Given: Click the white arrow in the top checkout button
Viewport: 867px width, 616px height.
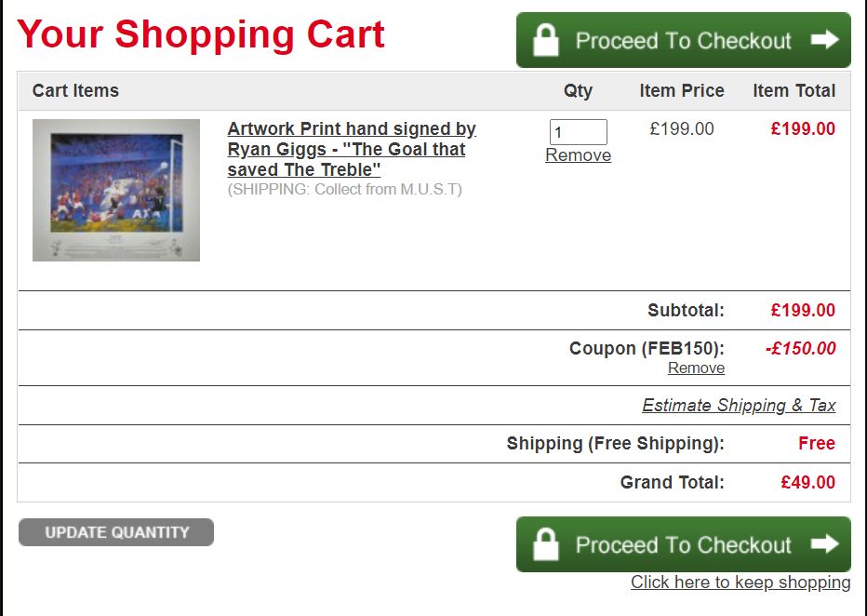Looking at the screenshot, I should tap(824, 40).
